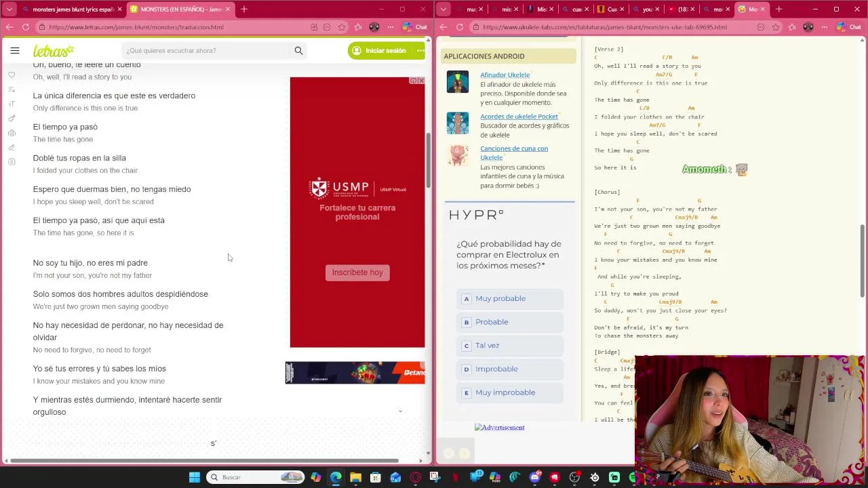The image size is (868, 488).
Task: Click the Afinador Ukelele app thumbnail
Action: pos(458,82)
